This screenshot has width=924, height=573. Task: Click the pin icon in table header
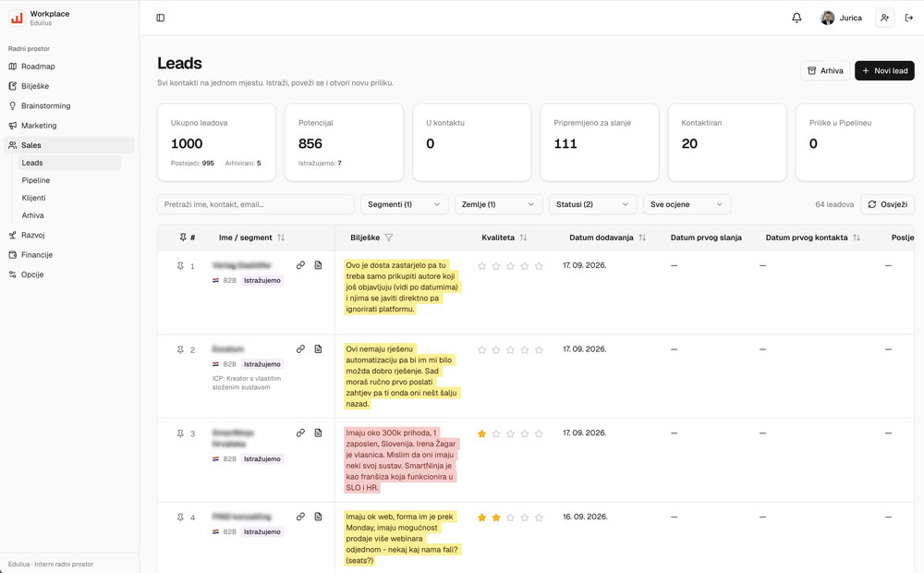[x=183, y=237]
